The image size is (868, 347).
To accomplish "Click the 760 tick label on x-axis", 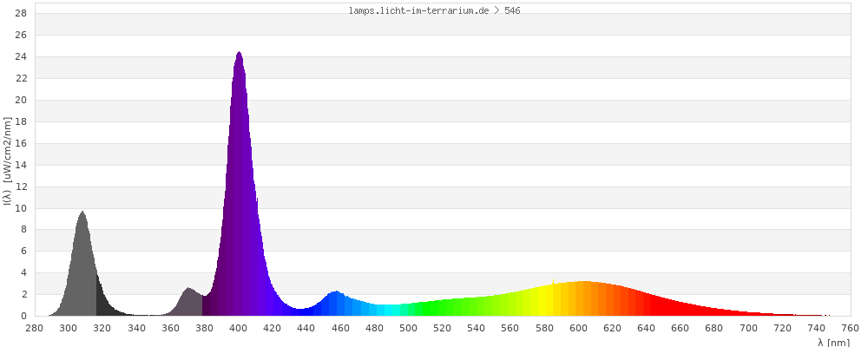I will pos(850,328).
